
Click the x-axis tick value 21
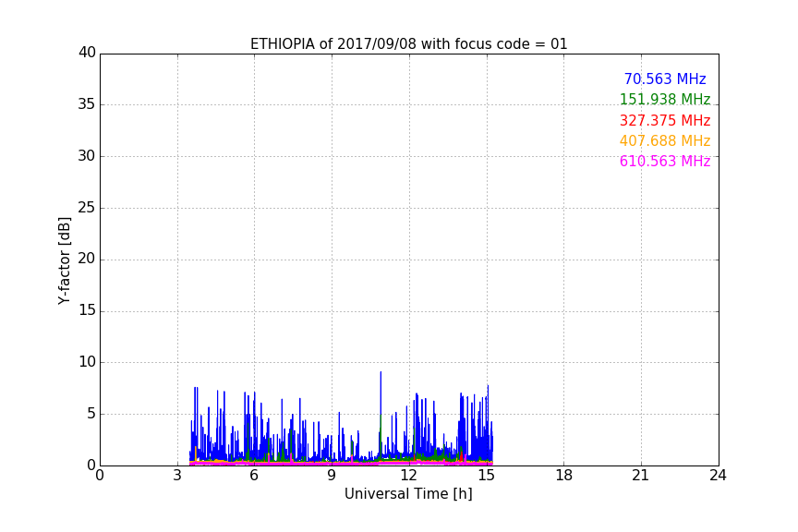641,476
